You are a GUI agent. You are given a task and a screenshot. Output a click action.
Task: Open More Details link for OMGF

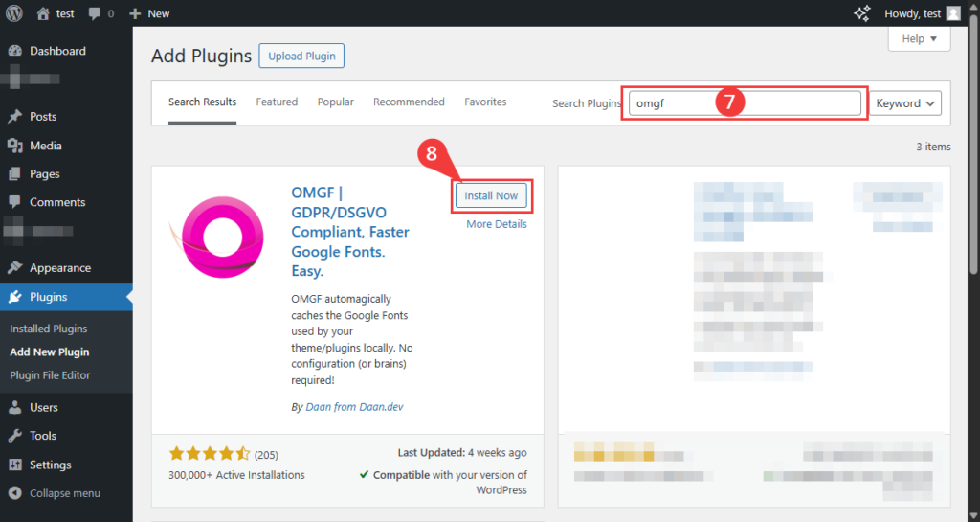coord(497,224)
